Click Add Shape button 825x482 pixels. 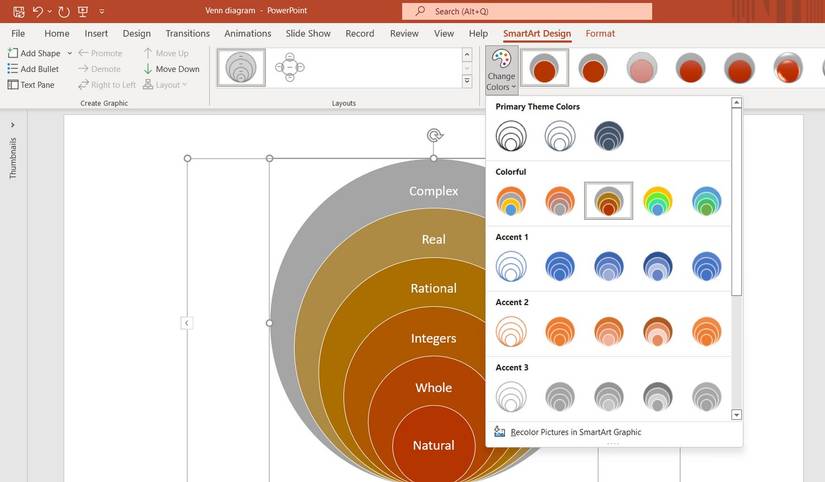pyautogui.click(x=34, y=53)
